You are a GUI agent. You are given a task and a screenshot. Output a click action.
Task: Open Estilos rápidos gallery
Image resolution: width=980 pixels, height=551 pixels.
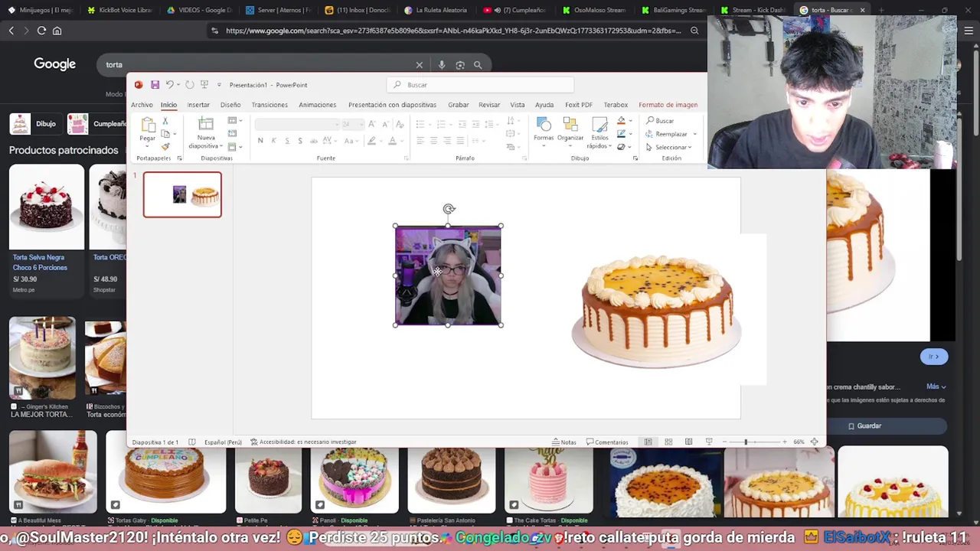coord(599,130)
